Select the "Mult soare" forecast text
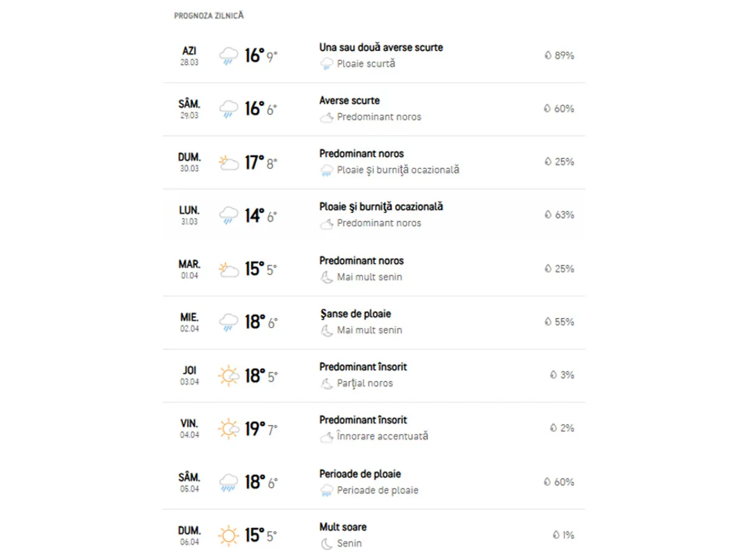747x560 pixels. 343,527
